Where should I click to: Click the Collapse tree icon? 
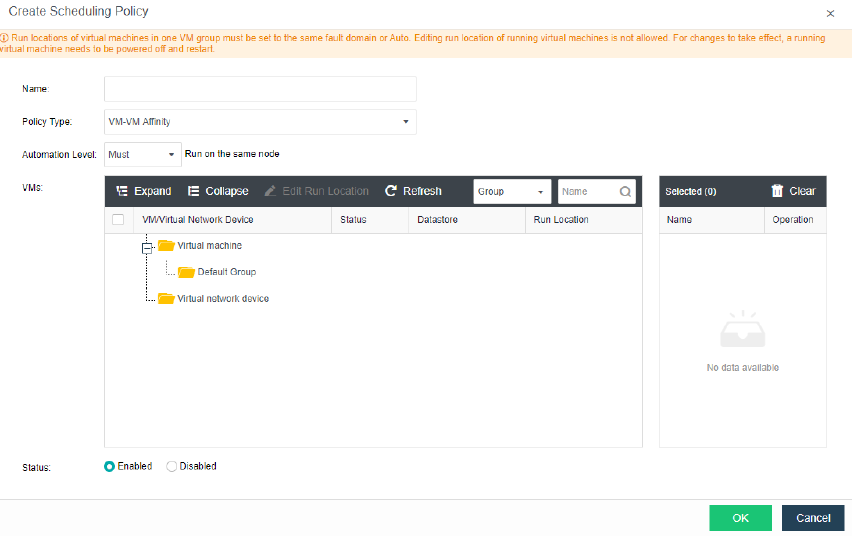point(193,191)
